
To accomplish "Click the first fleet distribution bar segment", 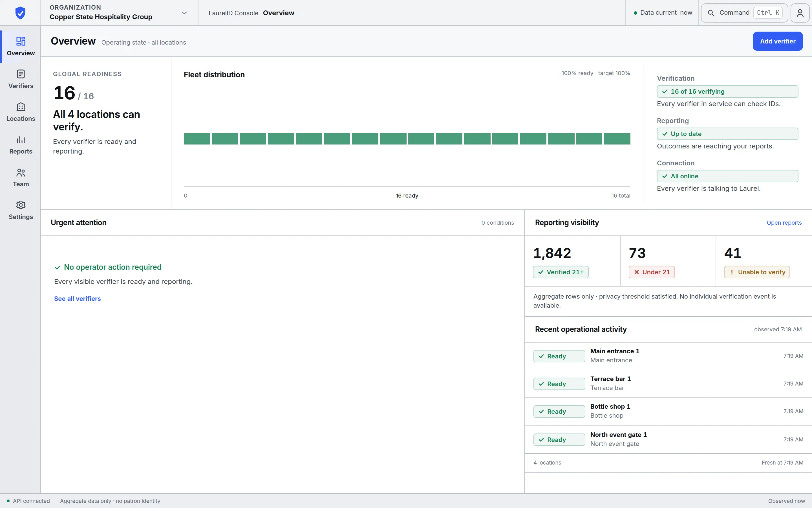I will point(197,139).
